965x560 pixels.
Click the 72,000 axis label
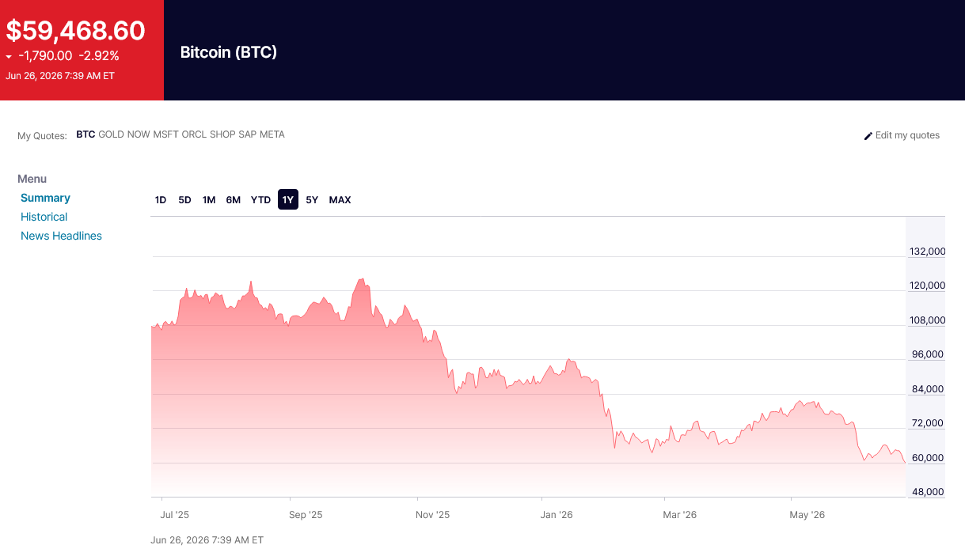(927, 423)
